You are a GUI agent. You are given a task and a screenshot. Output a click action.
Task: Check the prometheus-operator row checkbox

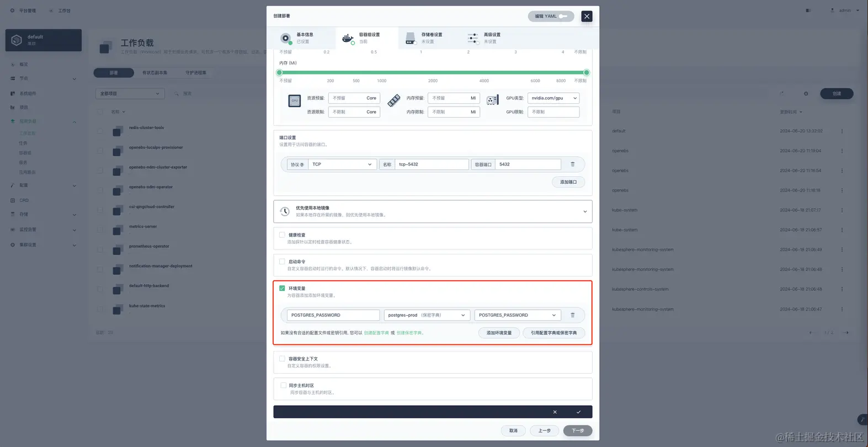[x=100, y=249]
